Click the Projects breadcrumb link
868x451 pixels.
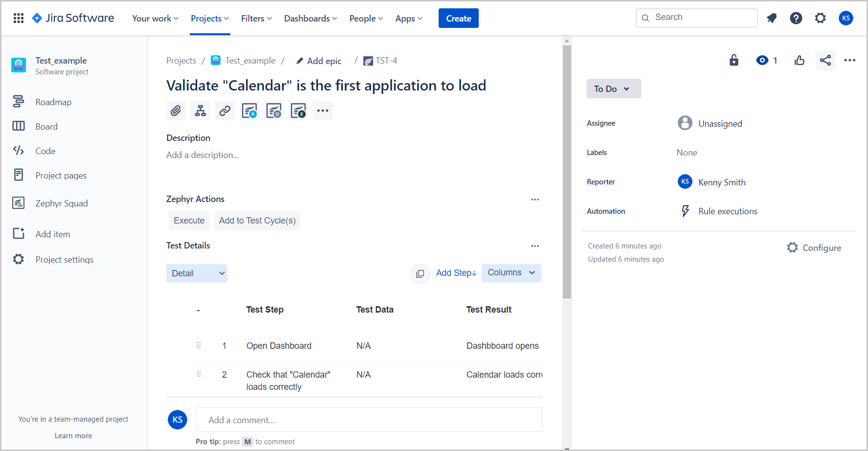coord(181,61)
